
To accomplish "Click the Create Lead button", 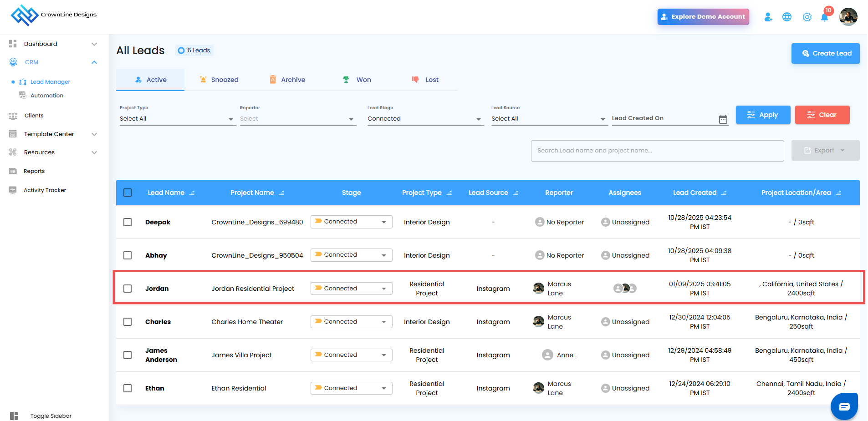I will (825, 53).
